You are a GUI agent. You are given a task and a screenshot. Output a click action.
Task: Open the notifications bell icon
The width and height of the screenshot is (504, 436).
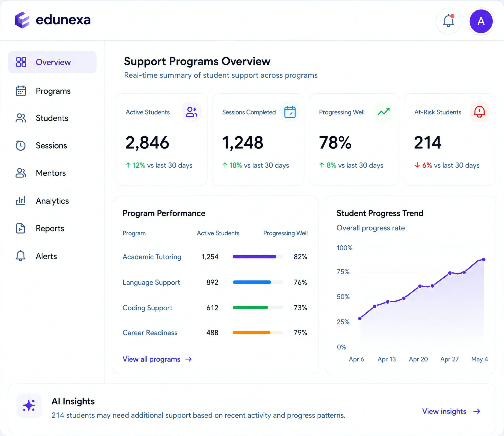[x=448, y=21]
